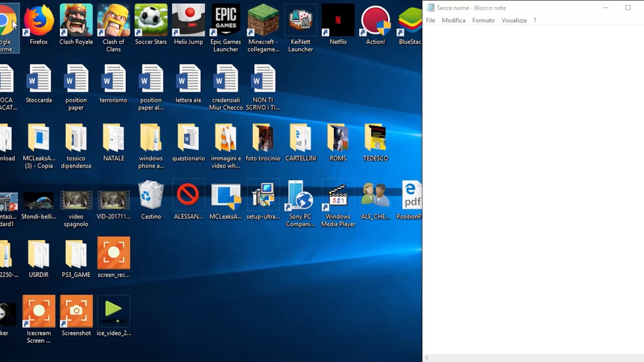
Task: Select the ROMS folder
Action: [x=338, y=142]
